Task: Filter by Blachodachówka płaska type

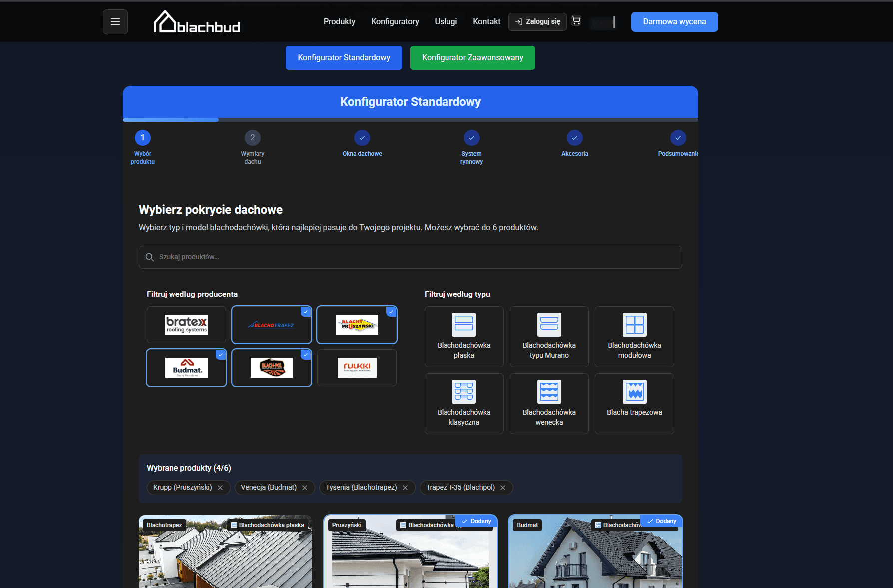Action: 464,337
